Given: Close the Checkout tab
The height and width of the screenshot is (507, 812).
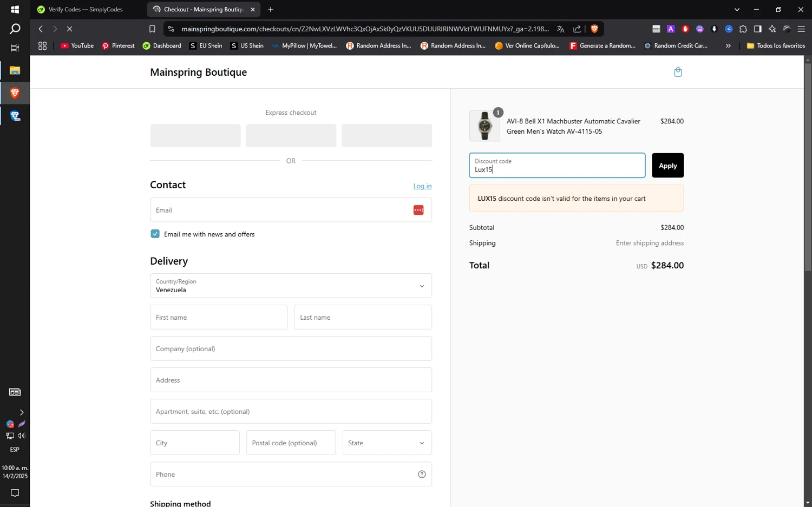Looking at the screenshot, I should pos(252,9).
